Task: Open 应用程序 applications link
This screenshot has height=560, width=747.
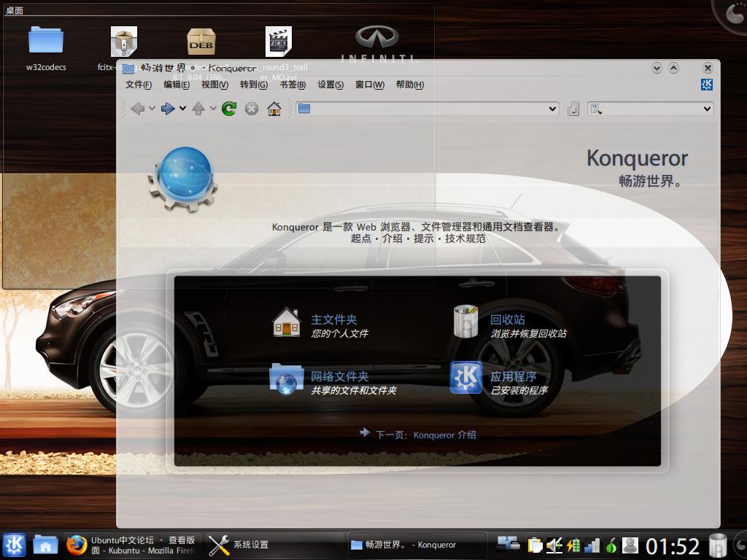Action: click(x=514, y=377)
